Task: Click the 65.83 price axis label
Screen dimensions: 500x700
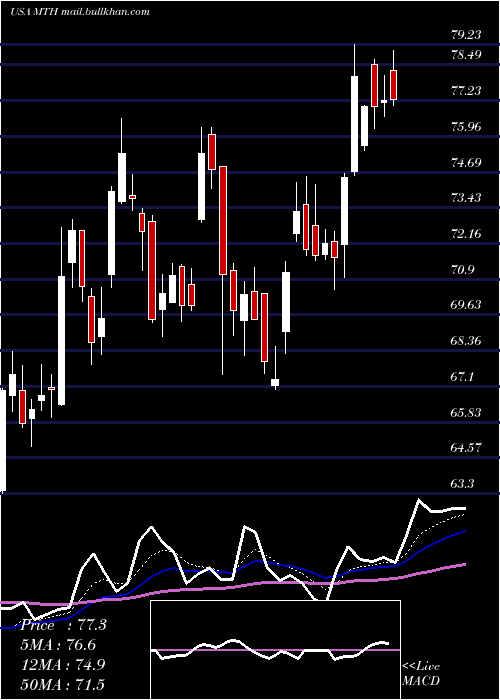Action: tap(466, 412)
